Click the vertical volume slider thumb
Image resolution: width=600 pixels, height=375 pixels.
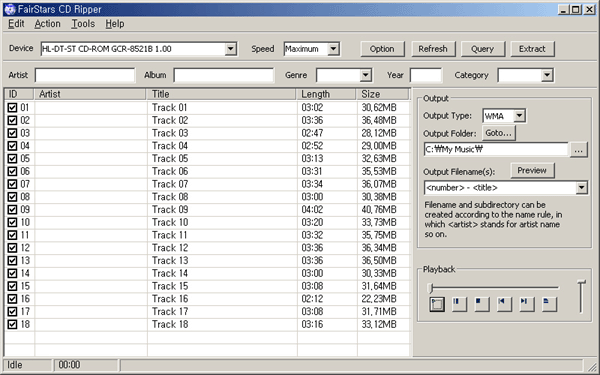(581, 283)
